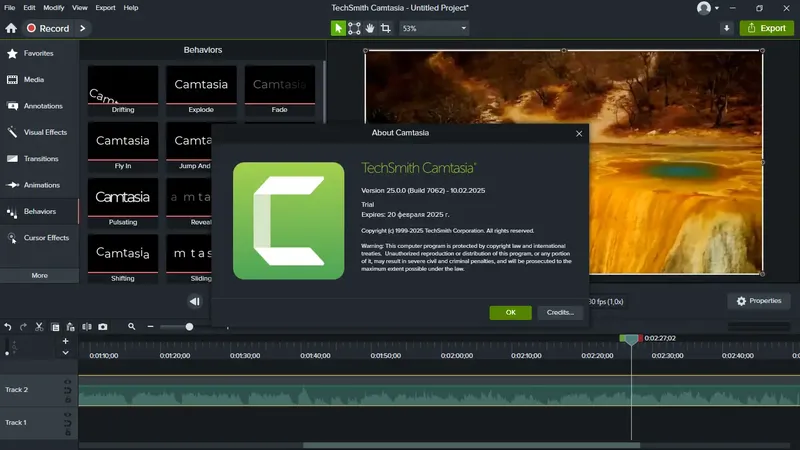800x450 pixels.
Task: Click the Paste icon on timeline toolbar
Action: 70,327
